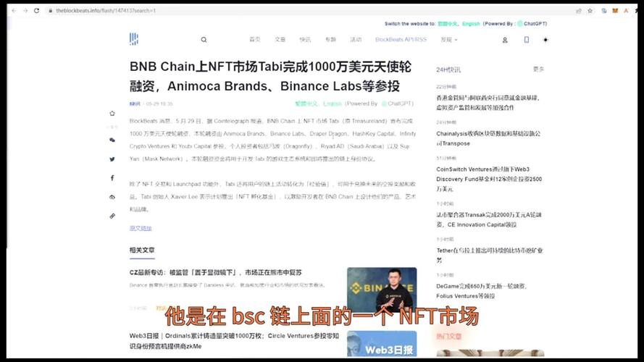Share the article via Weibo icon
Screen dimensions: 644x362
point(112,197)
